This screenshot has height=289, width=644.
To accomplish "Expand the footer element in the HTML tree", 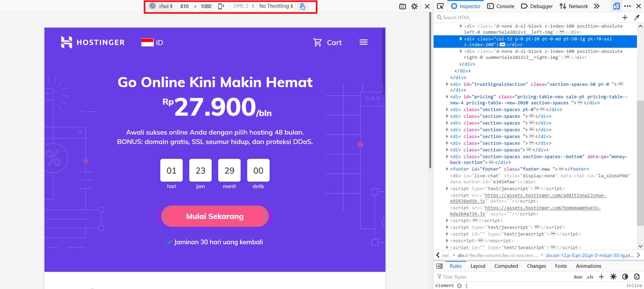I will click(x=447, y=169).
